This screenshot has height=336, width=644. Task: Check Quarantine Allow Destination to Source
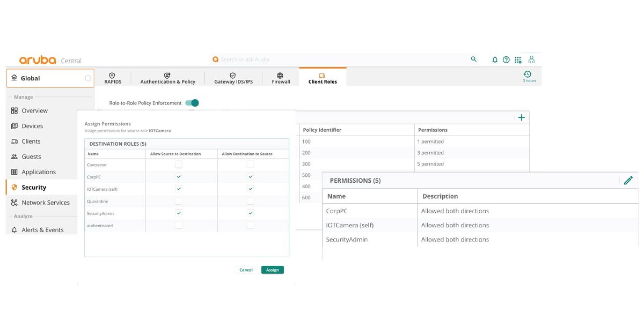click(250, 201)
